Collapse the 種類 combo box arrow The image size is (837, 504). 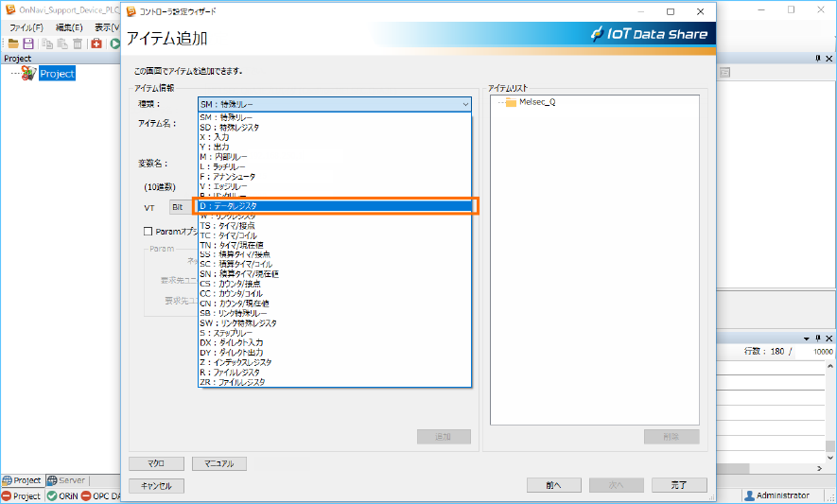(464, 104)
